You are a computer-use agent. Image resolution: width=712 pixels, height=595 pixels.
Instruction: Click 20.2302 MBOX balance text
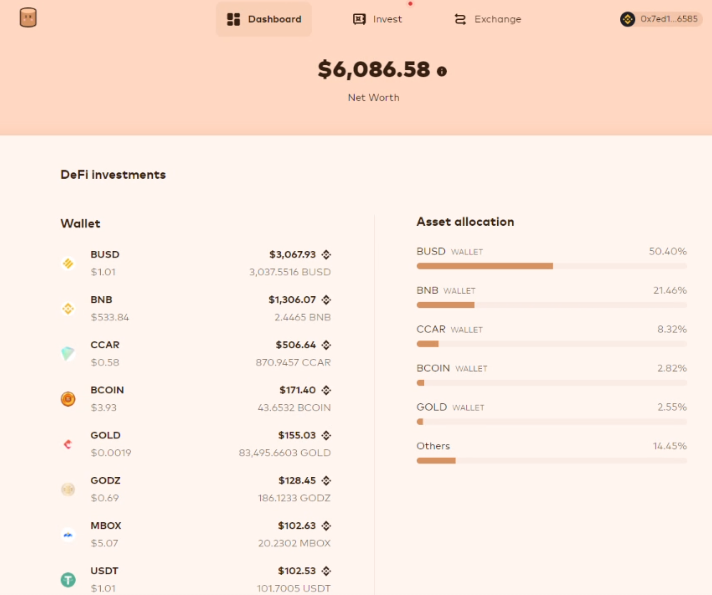(x=294, y=543)
